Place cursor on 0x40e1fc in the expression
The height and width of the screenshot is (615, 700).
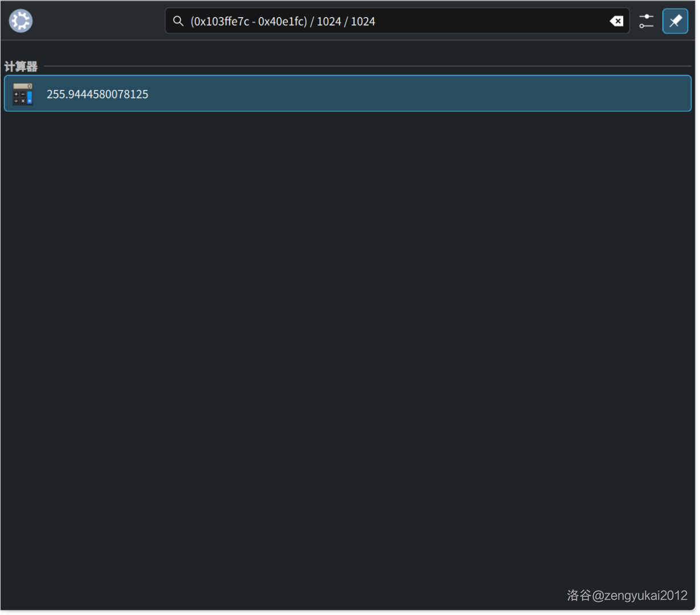(280, 22)
